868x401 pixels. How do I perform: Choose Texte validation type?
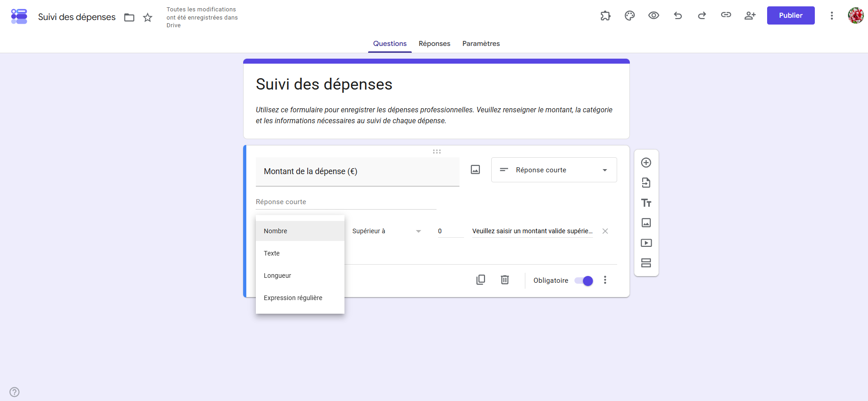pyautogui.click(x=300, y=253)
